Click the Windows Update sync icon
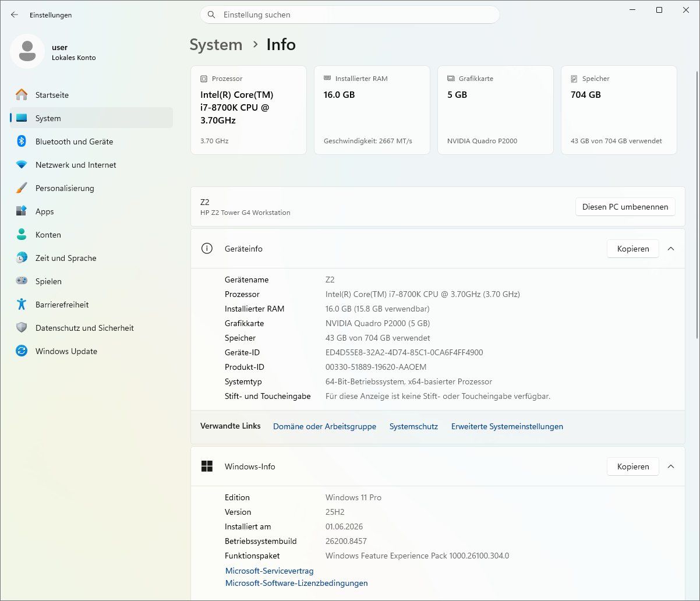This screenshot has width=700, height=601. 22,351
